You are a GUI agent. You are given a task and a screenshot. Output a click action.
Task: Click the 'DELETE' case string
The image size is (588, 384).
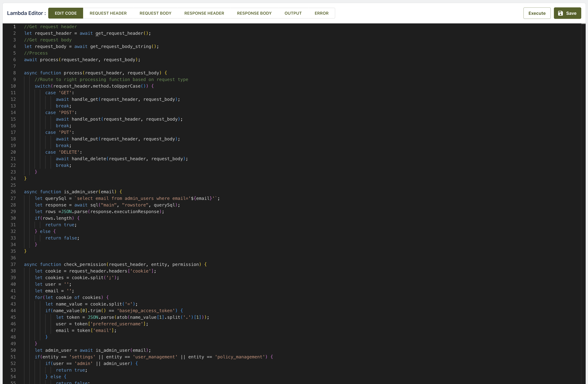pos(69,152)
